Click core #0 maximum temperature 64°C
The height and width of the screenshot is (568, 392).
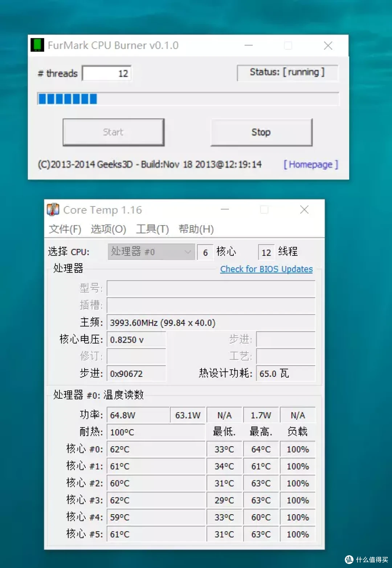pyautogui.click(x=261, y=449)
